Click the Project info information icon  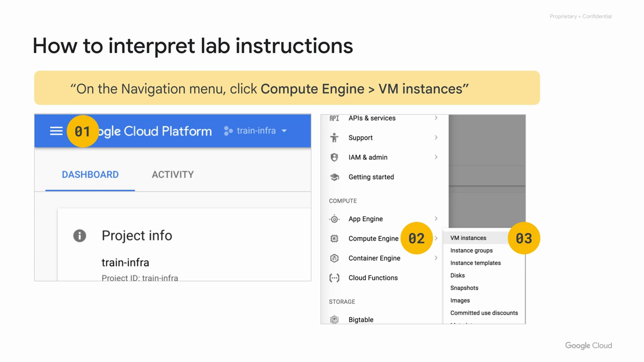pyautogui.click(x=79, y=236)
